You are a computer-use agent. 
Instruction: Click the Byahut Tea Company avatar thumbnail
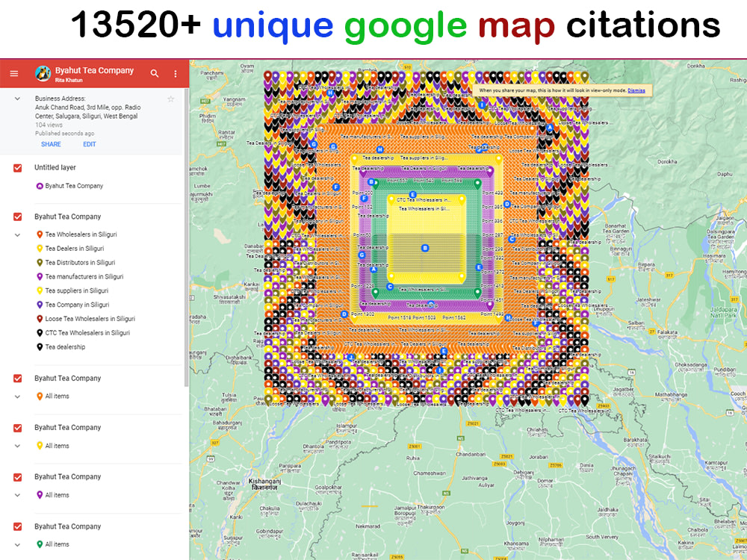(x=43, y=73)
